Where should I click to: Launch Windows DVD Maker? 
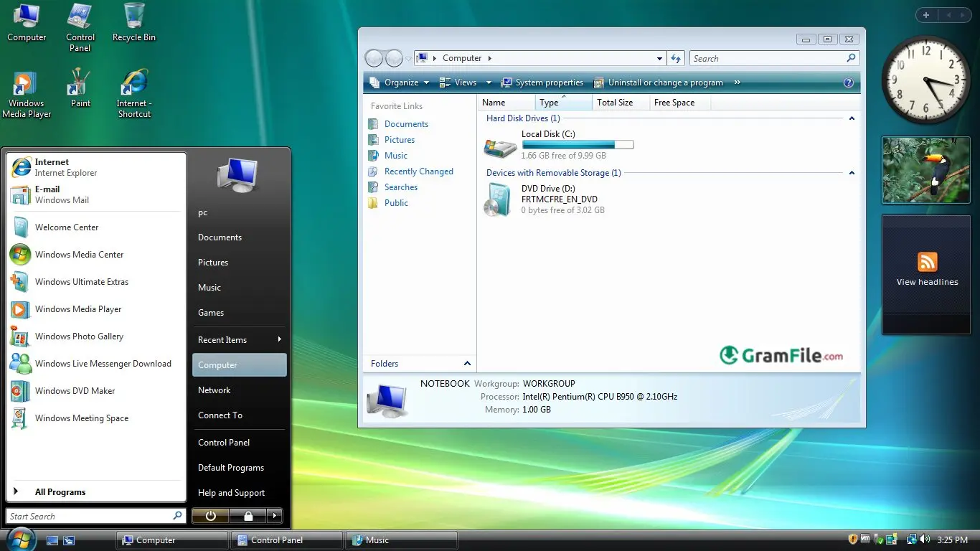point(75,391)
